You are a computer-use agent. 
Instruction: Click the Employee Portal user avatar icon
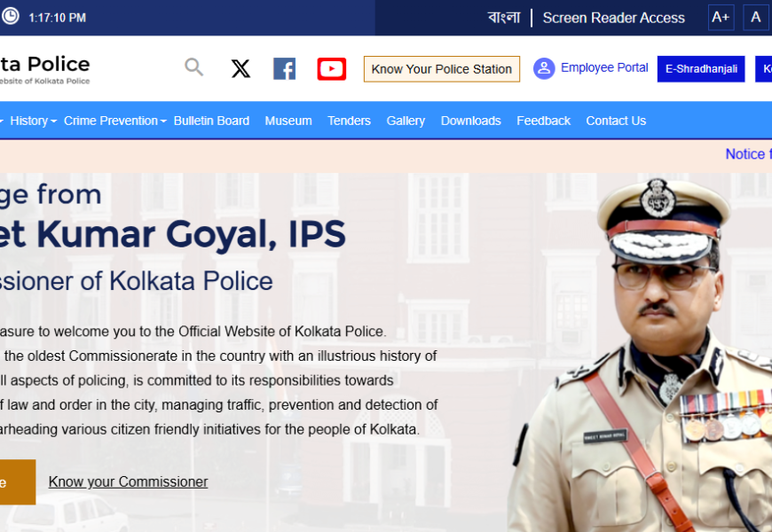tap(544, 68)
